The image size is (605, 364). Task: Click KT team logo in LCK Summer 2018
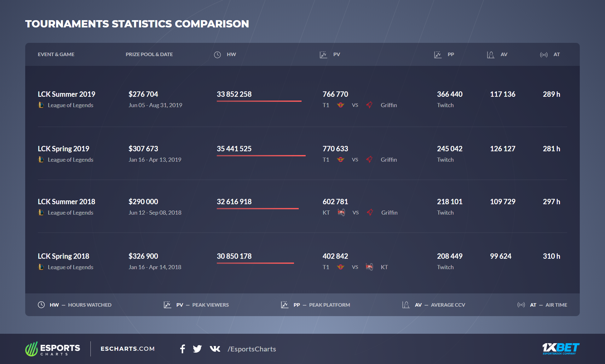click(341, 212)
